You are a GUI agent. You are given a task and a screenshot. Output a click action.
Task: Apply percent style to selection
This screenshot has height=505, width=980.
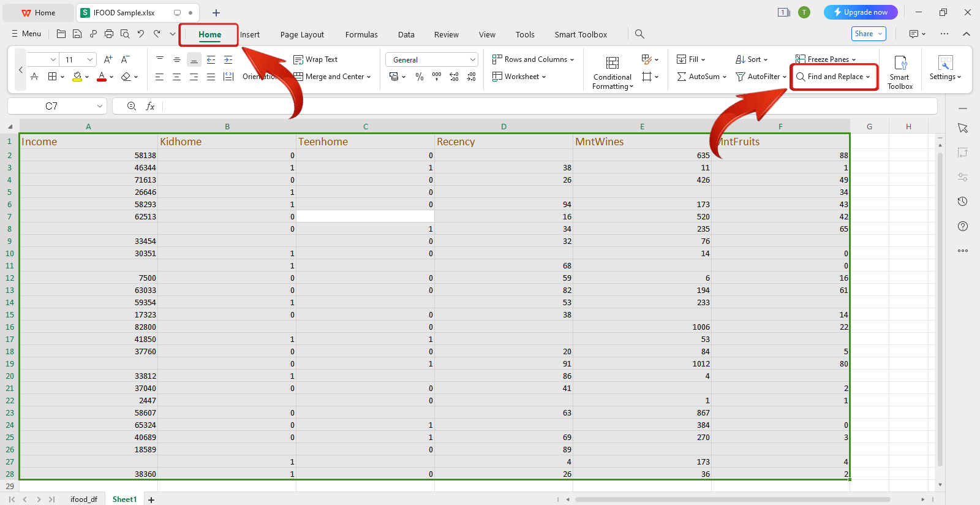pyautogui.click(x=420, y=77)
